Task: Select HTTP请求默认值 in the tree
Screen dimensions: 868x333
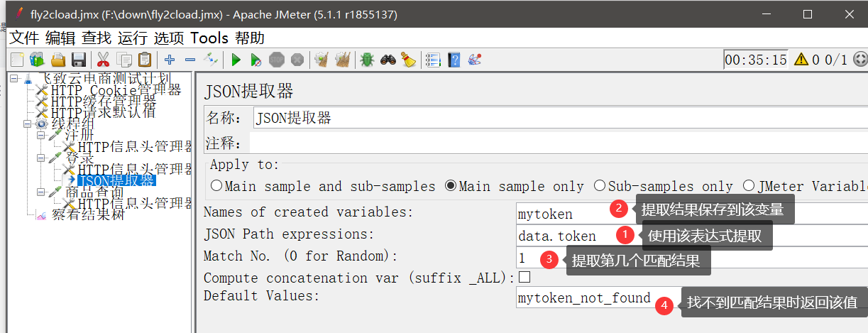Action: (x=103, y=112)
